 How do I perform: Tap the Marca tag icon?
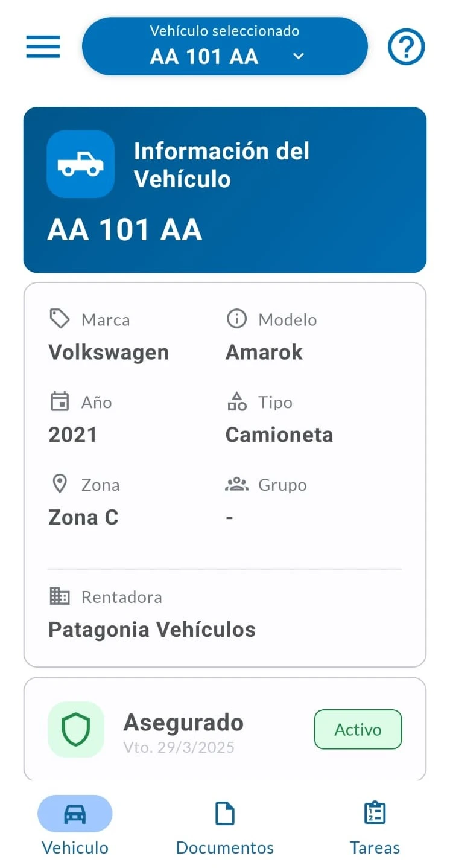pyautogui.click(x=59, y=319)
